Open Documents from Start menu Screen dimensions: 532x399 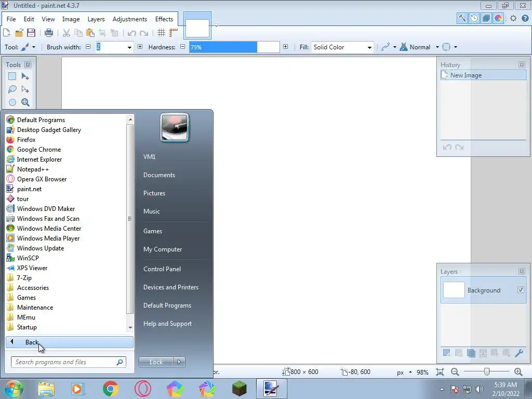[159, 175]
